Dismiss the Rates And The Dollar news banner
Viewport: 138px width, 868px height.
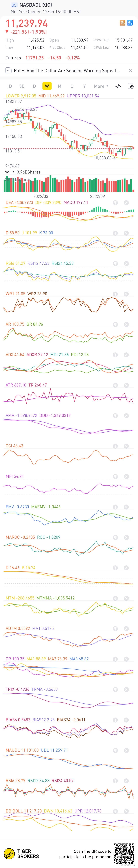tap(130, 70)
